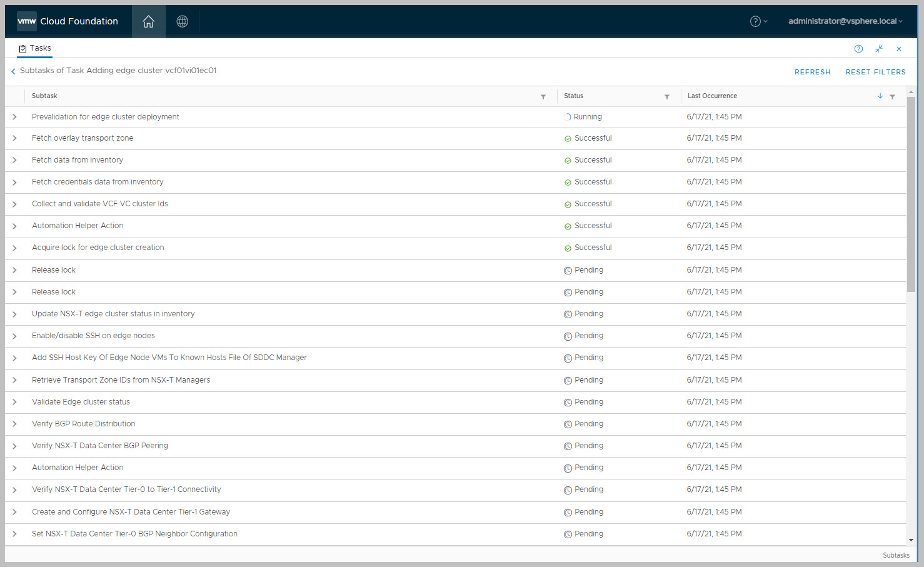Minimize the Tasks panel with collapse icon
Image resolution: width=924 pixels, height=567 pixels.
click(879, 49)
